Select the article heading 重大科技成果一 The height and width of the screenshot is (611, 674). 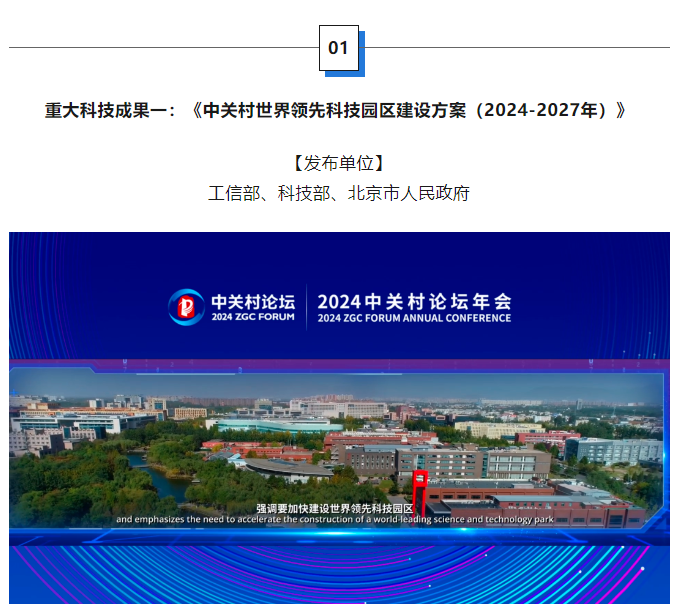click(110, 110)
